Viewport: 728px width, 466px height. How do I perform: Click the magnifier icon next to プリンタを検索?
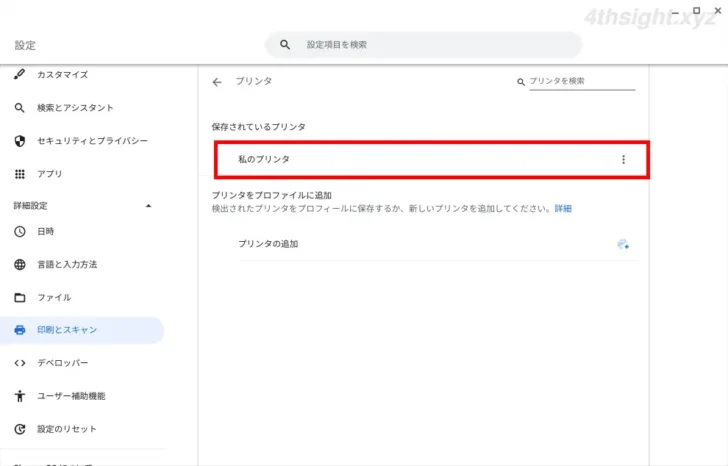(x=521, y=82)
